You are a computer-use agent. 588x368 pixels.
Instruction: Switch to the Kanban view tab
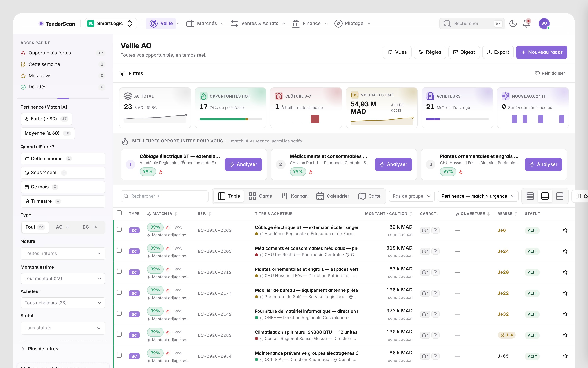294,196
